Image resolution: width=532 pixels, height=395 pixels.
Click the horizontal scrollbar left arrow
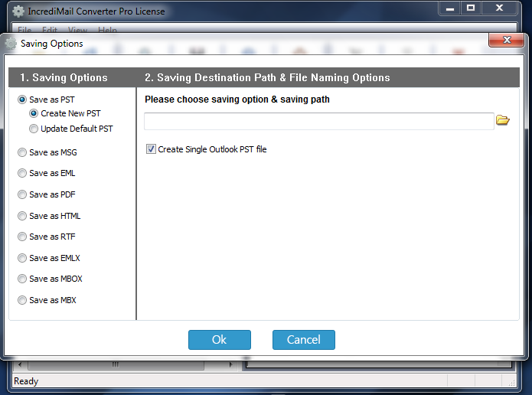click(20, 365)
